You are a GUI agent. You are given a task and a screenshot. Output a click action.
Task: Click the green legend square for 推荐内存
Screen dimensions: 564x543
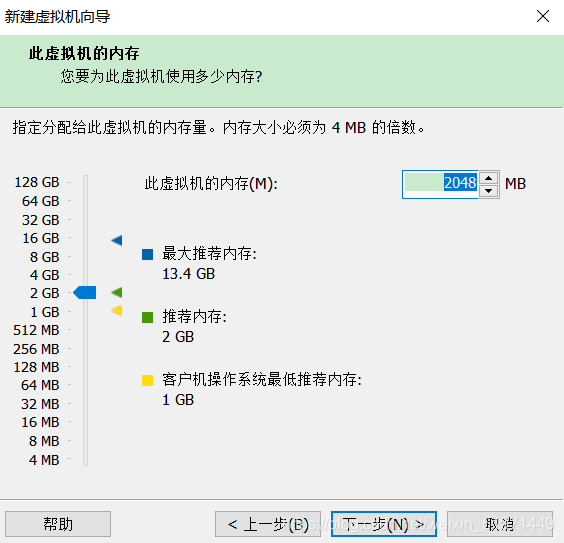click(x=147, y=317)
